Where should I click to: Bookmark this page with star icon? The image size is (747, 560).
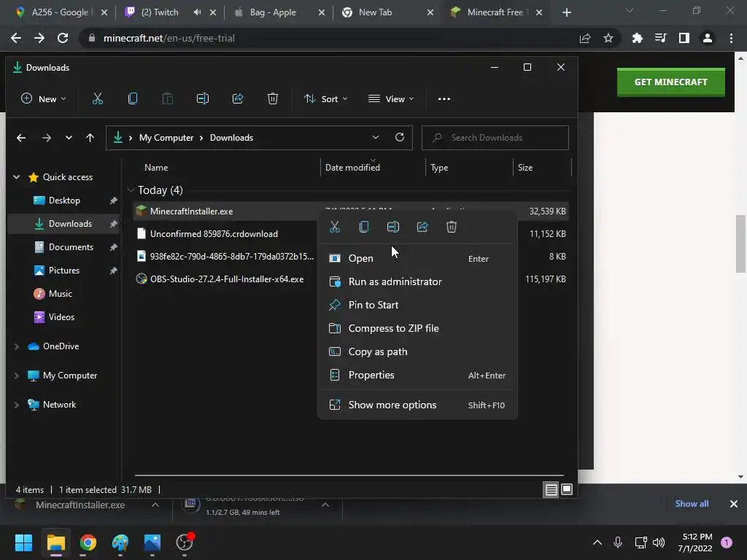608,38
